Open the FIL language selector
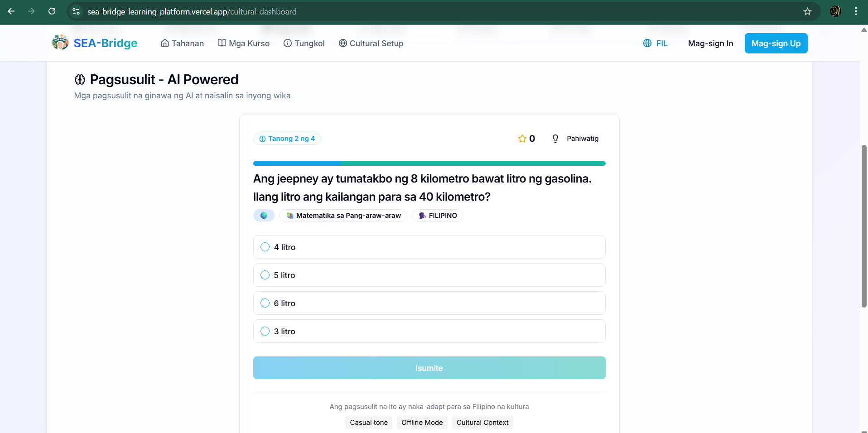868x433 pixels. [x=655, y=43]
